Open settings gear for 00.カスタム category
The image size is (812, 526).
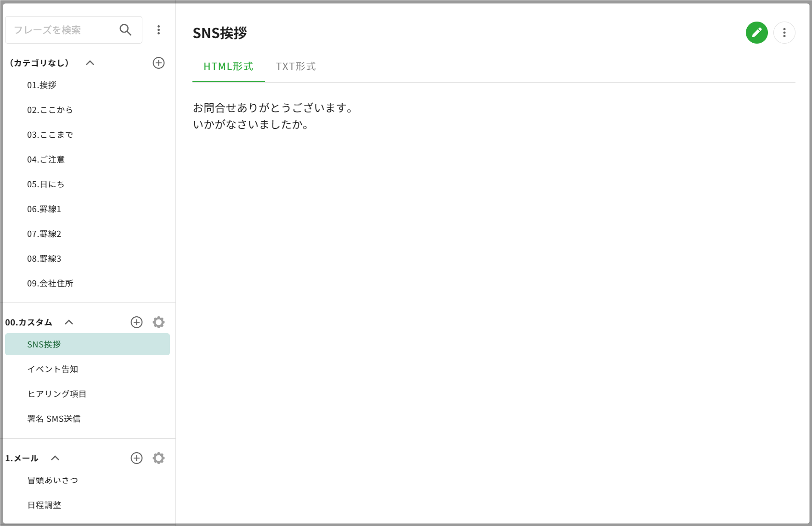pos(158,322)
